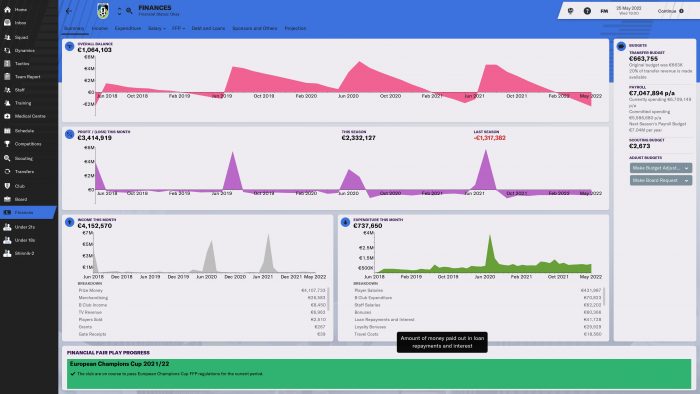Open the up/down switcher beside the club crest
This screenshot has width=700, height=394.
tap(119, 11)
